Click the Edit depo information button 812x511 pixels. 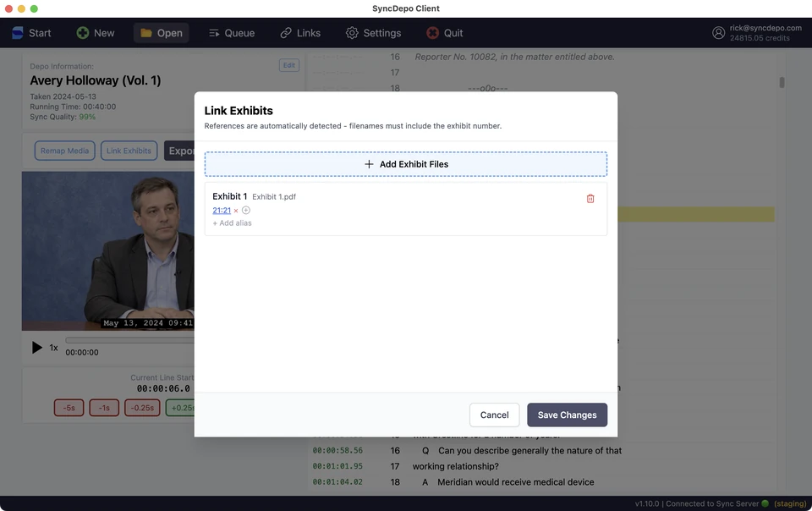pyautogui.click(x=289, y=65)
